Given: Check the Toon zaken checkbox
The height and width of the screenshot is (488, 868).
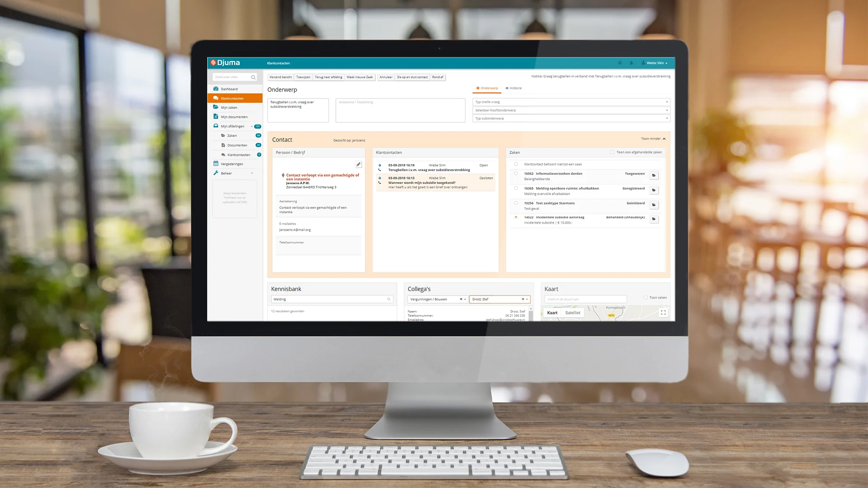Looking at the screenshot, I should tap(646, 297).
